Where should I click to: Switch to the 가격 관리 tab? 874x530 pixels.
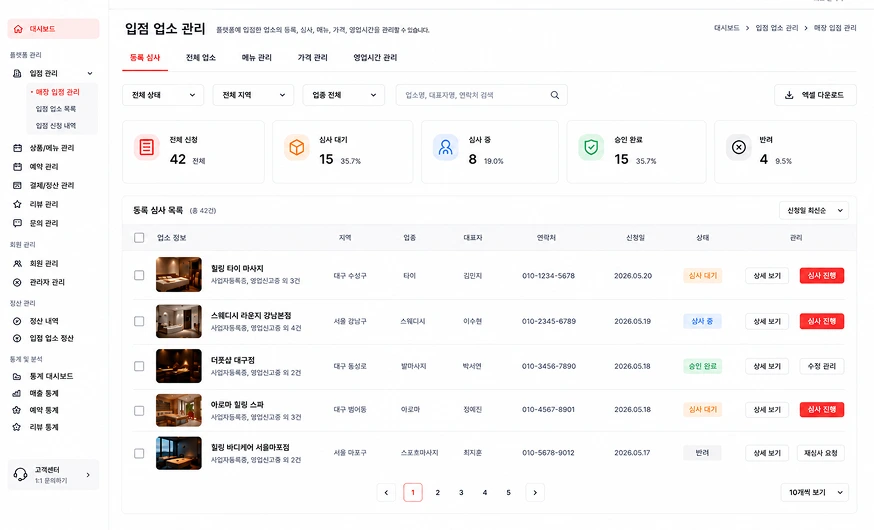[x=313, y=58]
